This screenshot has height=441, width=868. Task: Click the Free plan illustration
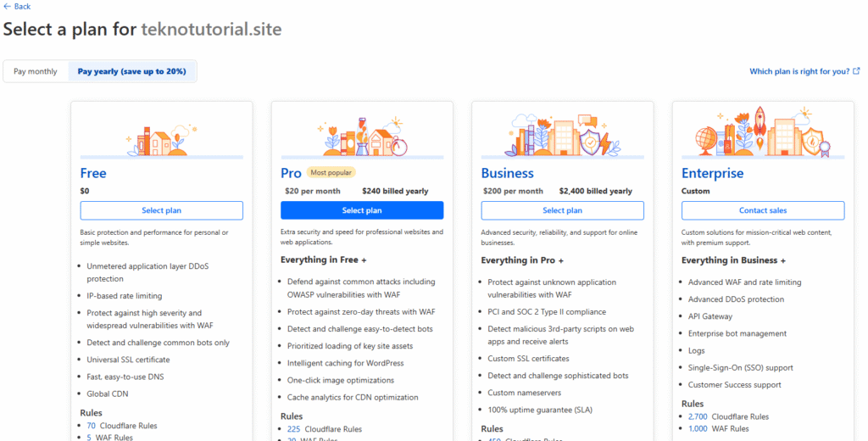tap(162, 140)
